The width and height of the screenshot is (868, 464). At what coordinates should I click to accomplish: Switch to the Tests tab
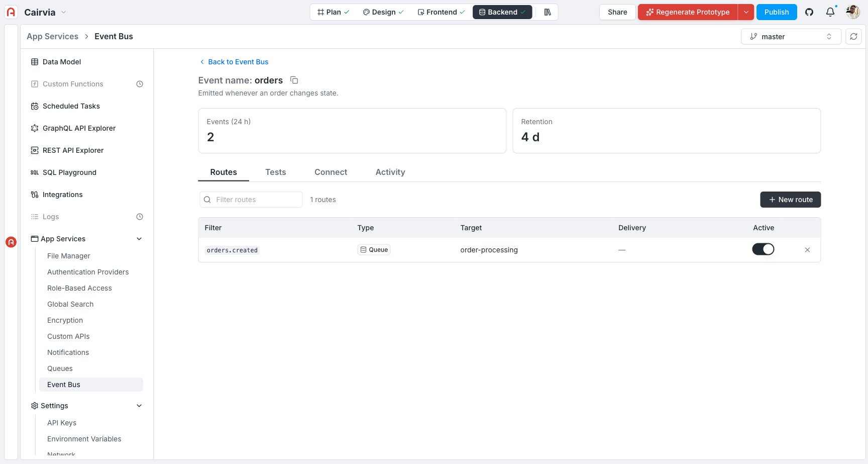pos(276,172)
